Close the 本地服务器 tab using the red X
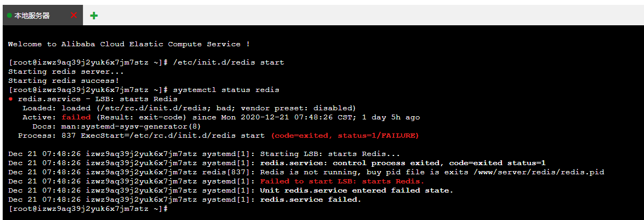644x220 pixels. pyautogui.click(x=74, y=15)
